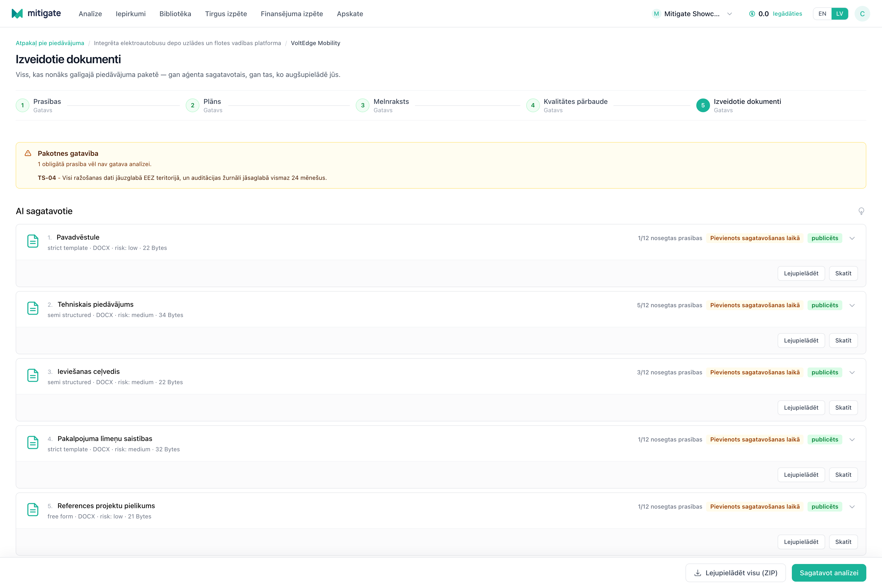Image resolution: width=882 pixels, height=588 pixels.
Task: Click the "0.0" credits balance
Action: point(763,14)
